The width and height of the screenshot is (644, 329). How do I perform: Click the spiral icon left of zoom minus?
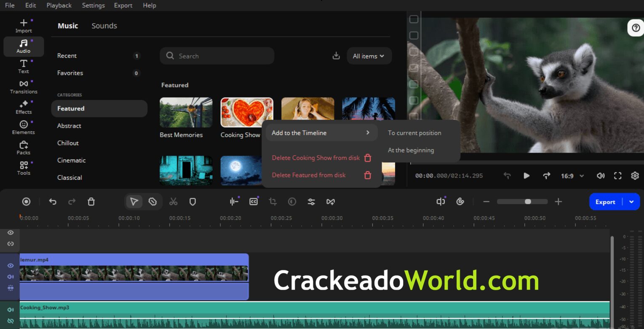(x=460, y=202)
